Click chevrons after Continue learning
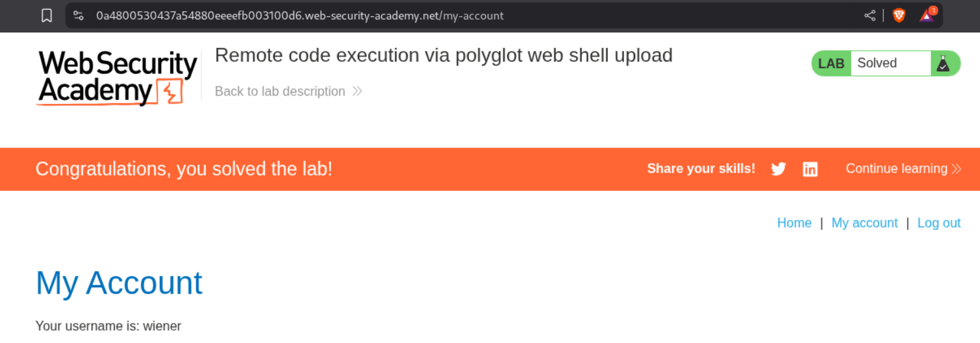The height and width of the screenshot is (343, 980). click(956, 170)
